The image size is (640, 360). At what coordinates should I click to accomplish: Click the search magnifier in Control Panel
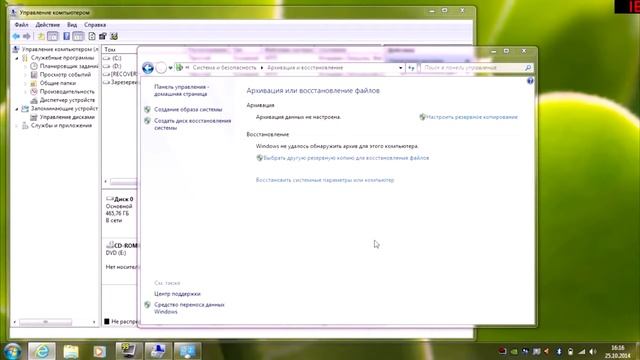point(528,68)
